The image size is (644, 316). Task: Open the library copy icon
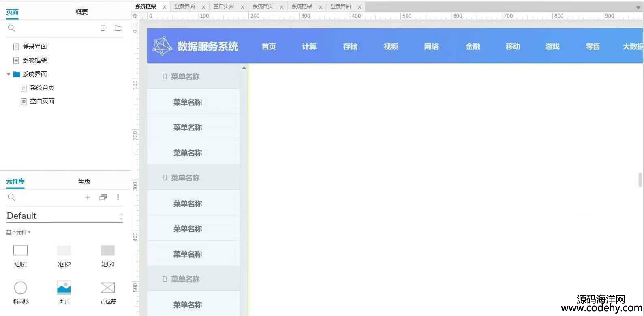103,197
